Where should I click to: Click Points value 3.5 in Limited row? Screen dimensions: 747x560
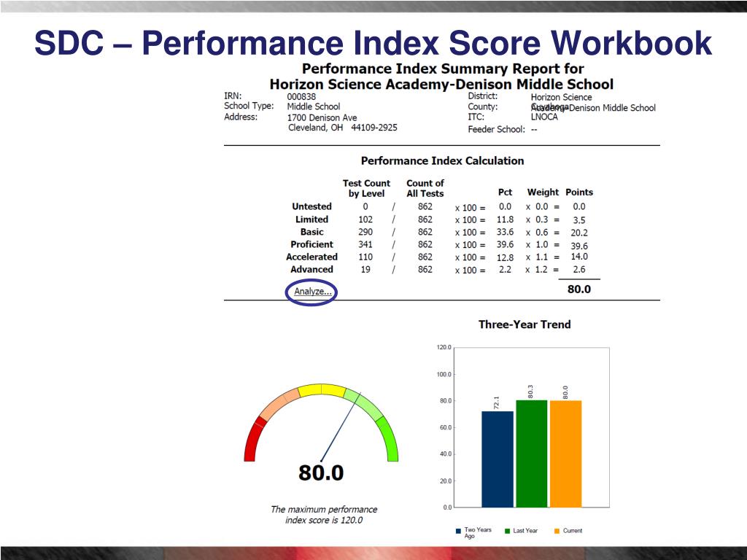point(578,220)
